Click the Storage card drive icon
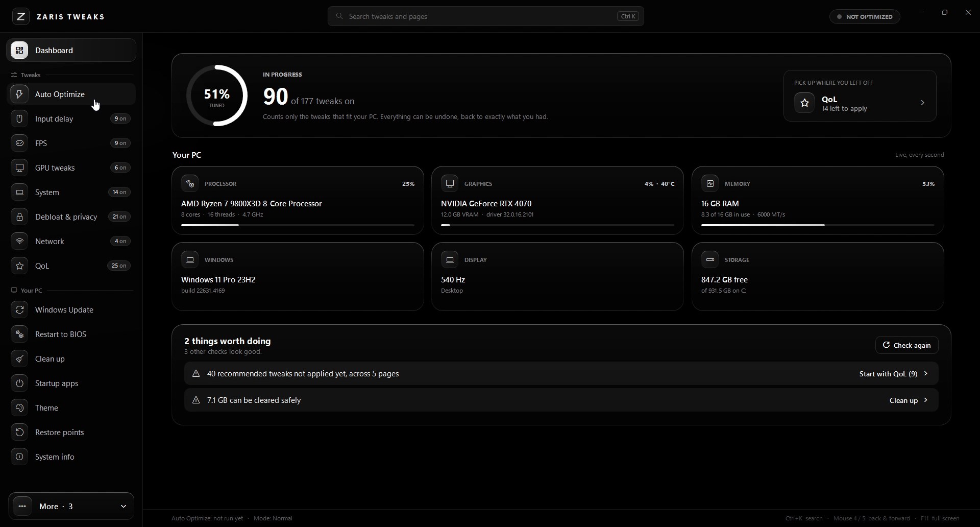Viewport: 980px width, 527px height. pyautogui.click(x=710, y=259)
